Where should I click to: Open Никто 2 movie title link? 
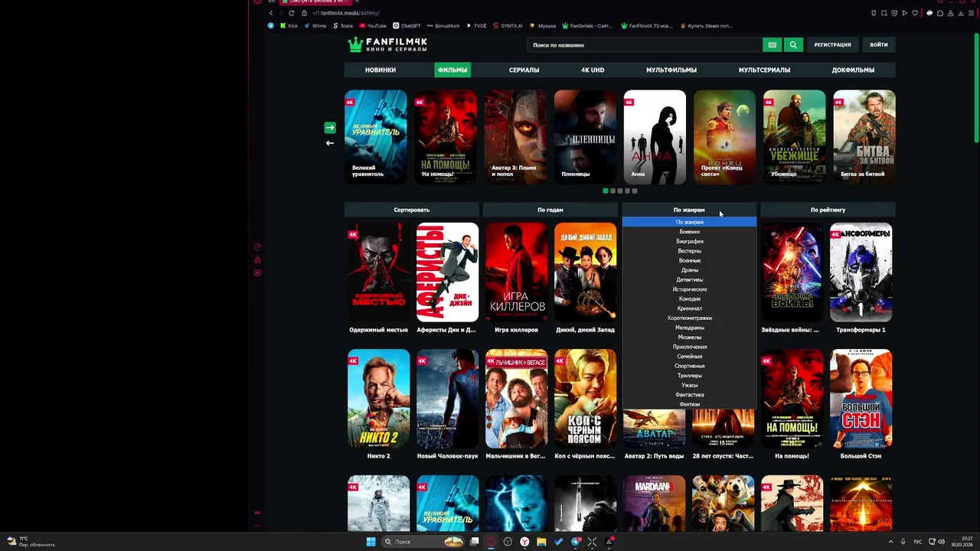pyautogui.click(x=378, y=456)
